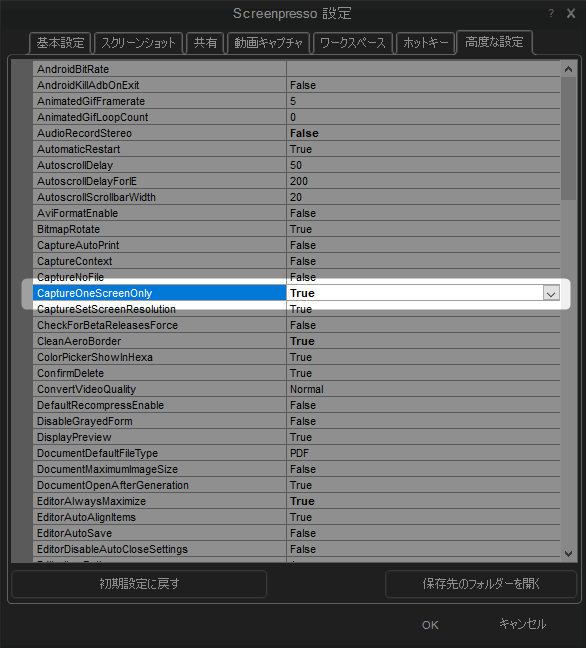
Task: Select the DisplayPreview property
Action: pos(159,438)
